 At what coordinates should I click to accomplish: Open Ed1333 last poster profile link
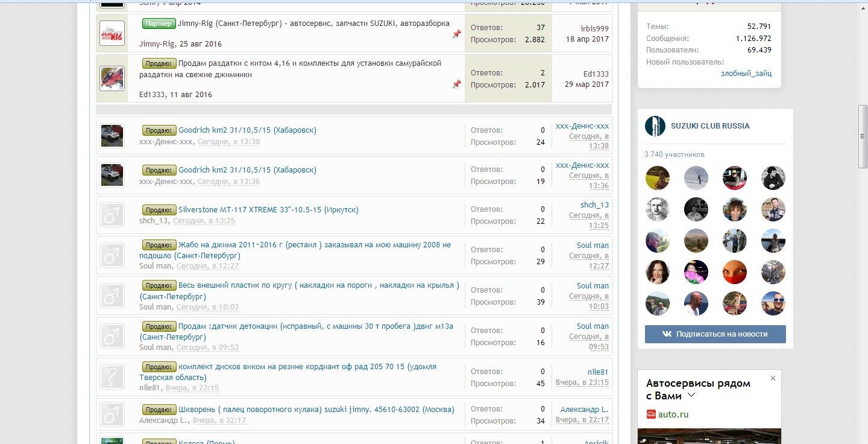pyautogui.click(x=596, y=74)
